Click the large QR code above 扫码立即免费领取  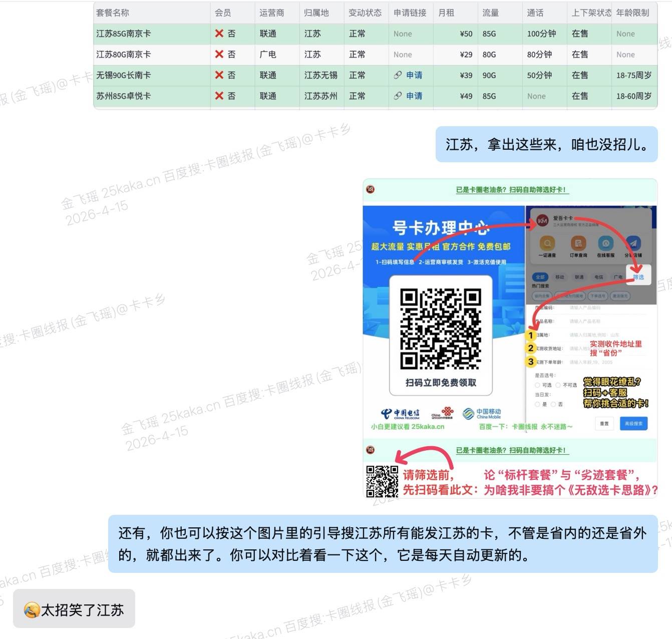(x=441, y=329)
